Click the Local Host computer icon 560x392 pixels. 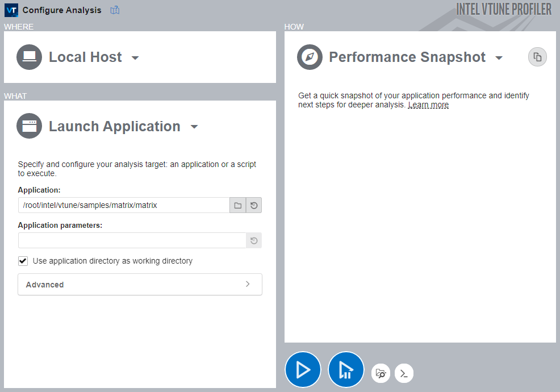(x=30, y=57)
